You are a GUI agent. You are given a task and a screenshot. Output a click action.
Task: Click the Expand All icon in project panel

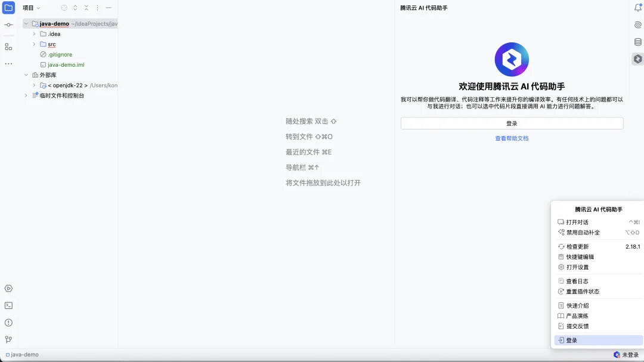[75, 8]
